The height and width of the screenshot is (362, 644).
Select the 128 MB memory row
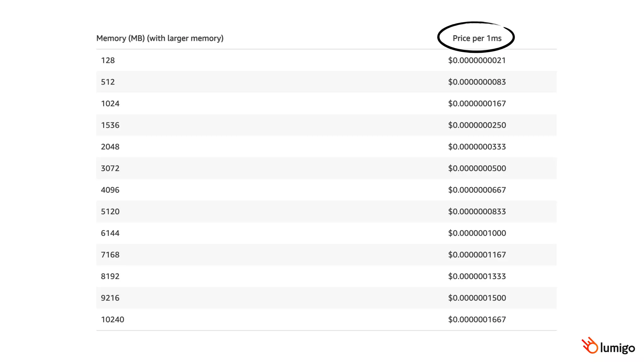108,60
